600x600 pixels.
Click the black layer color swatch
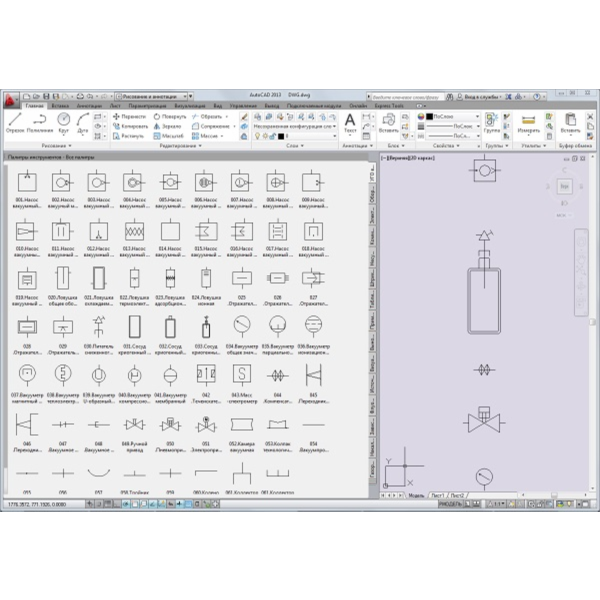(281, 136)
